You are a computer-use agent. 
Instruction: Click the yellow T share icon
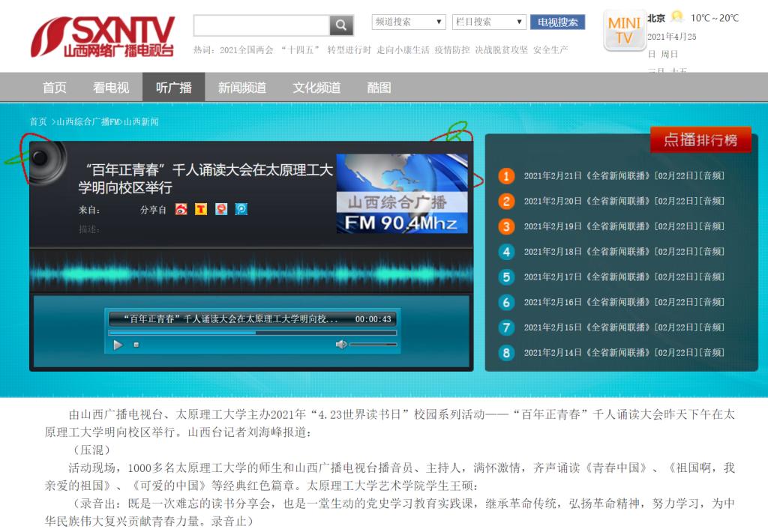pos(201,209)
